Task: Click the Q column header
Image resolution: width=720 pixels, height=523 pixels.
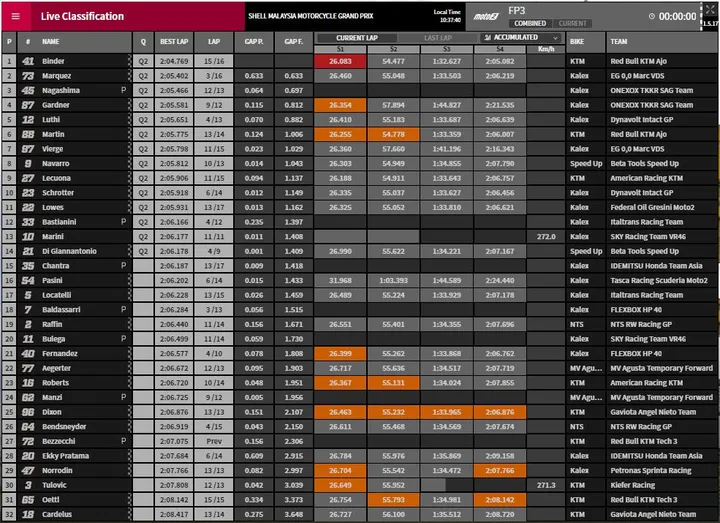Action: point(143,42)
